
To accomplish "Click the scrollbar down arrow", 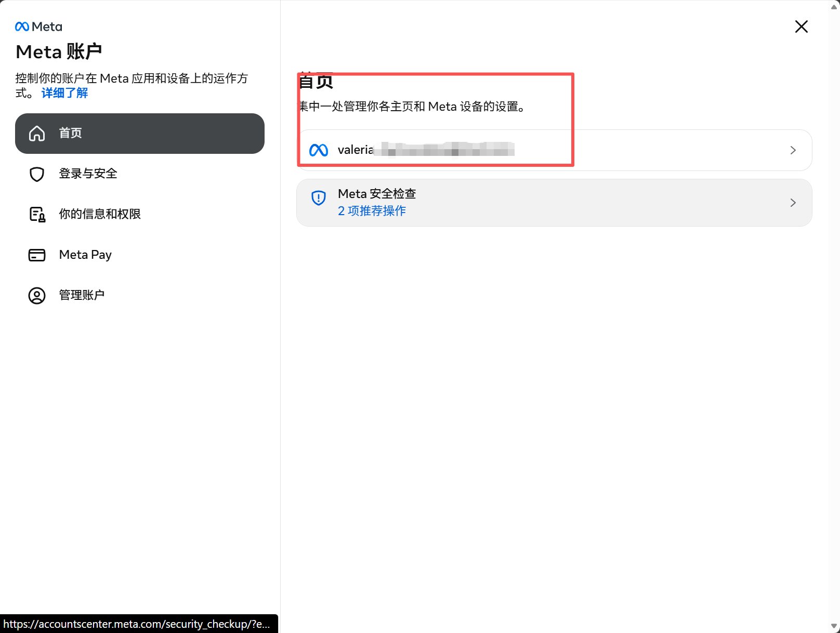I will [834, 626].
